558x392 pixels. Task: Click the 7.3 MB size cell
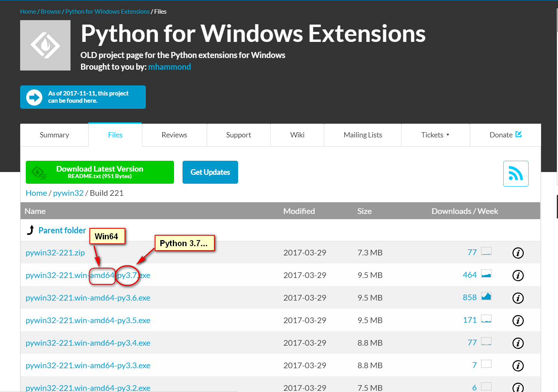(x=370, y=253)
